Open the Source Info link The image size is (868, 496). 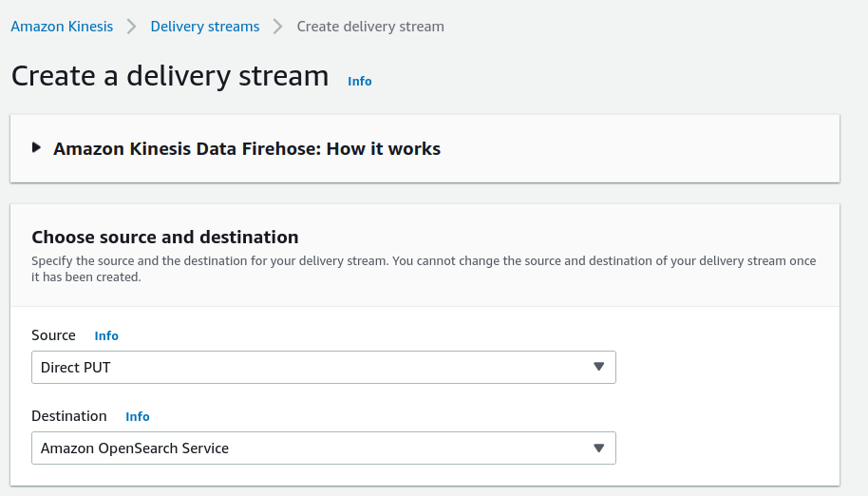(x=106, y=336)
